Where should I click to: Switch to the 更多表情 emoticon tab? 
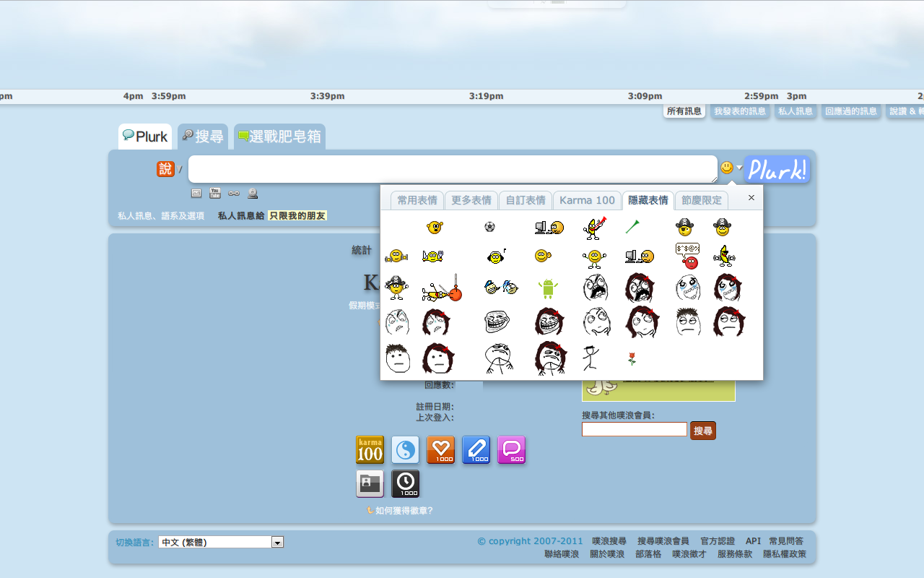[x=471, y=200]
